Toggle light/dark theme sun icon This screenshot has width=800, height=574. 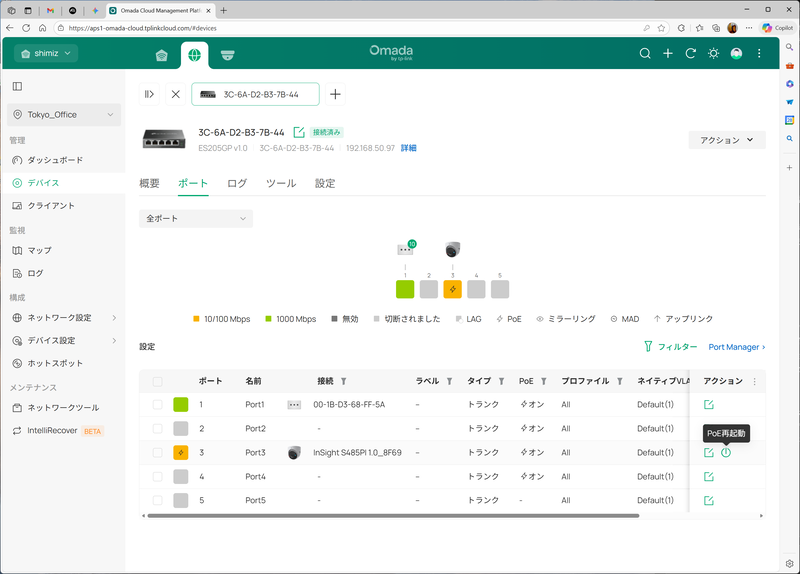[x=713, y=54]
